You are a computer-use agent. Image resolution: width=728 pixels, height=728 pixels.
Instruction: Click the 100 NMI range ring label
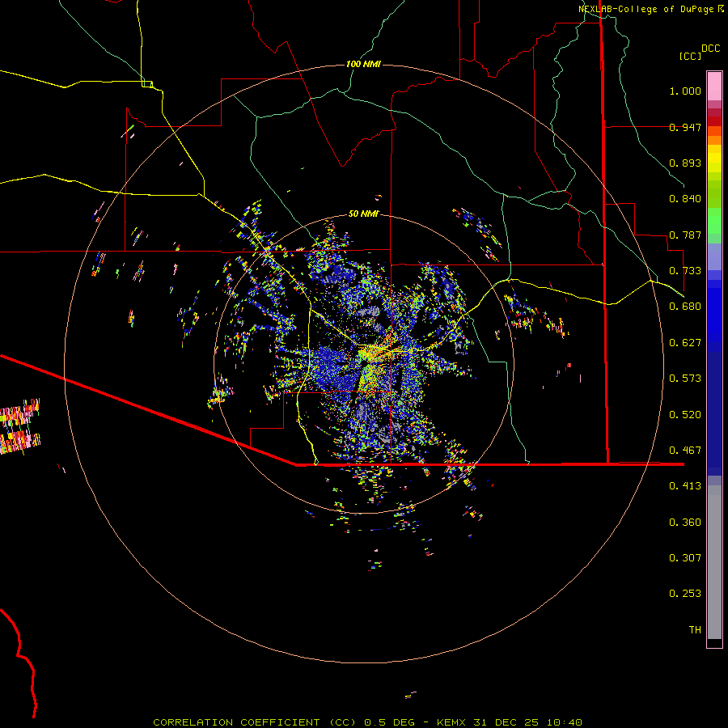point(363,64)
